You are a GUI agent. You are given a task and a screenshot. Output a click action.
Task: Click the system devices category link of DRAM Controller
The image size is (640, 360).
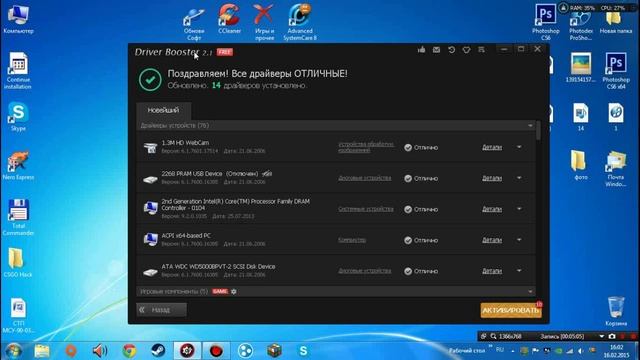pos(366,209)
